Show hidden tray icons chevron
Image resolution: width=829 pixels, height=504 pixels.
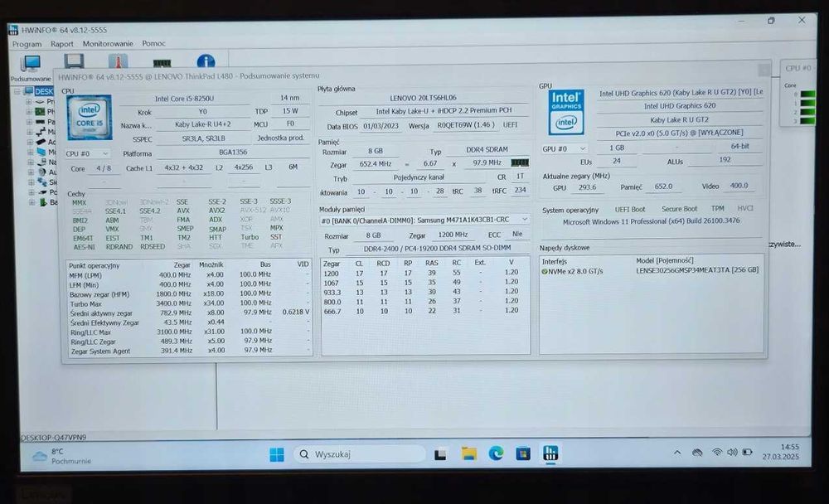pos(677,452)
